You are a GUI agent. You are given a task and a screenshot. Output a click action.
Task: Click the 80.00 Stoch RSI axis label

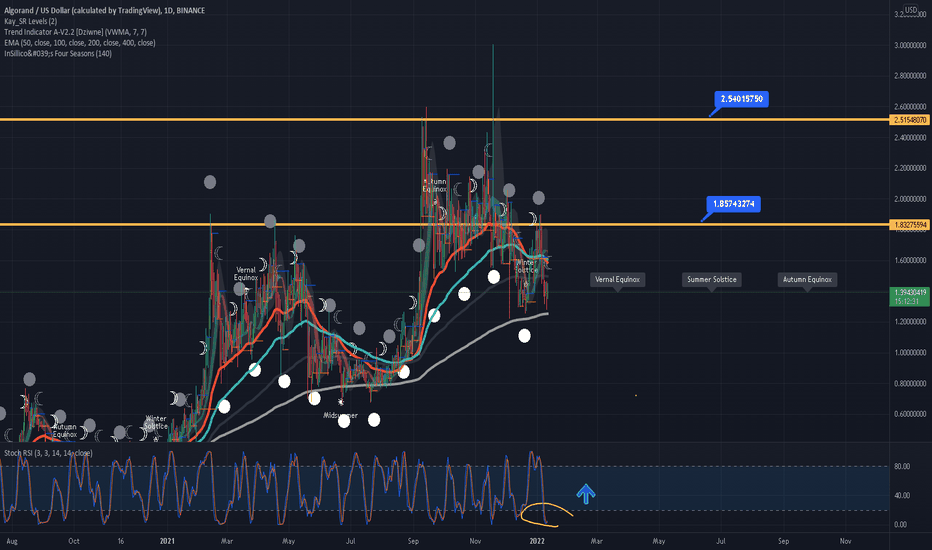[902, 467]
